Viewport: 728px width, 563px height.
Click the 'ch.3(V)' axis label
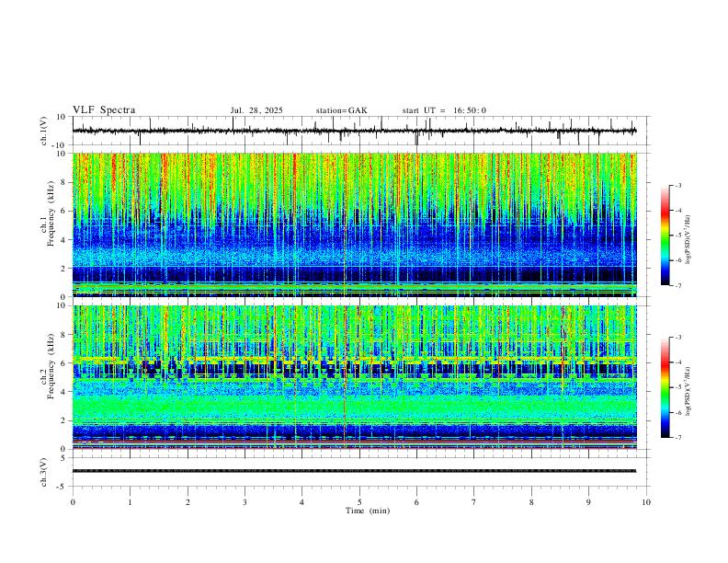tap(44, 472)
